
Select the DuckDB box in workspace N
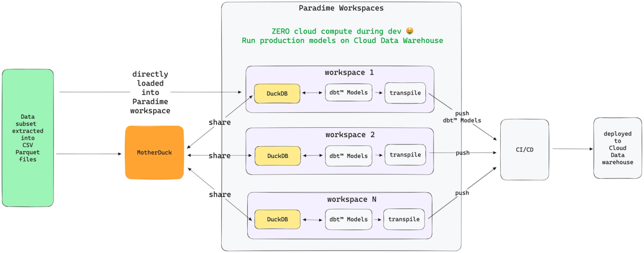point(277,220)
